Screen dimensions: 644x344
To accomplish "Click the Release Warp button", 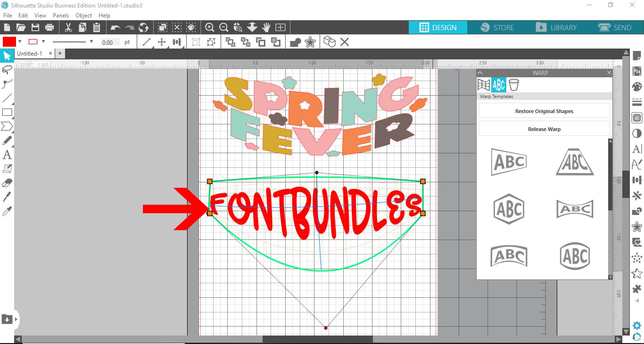I will (x=544, y=129).
